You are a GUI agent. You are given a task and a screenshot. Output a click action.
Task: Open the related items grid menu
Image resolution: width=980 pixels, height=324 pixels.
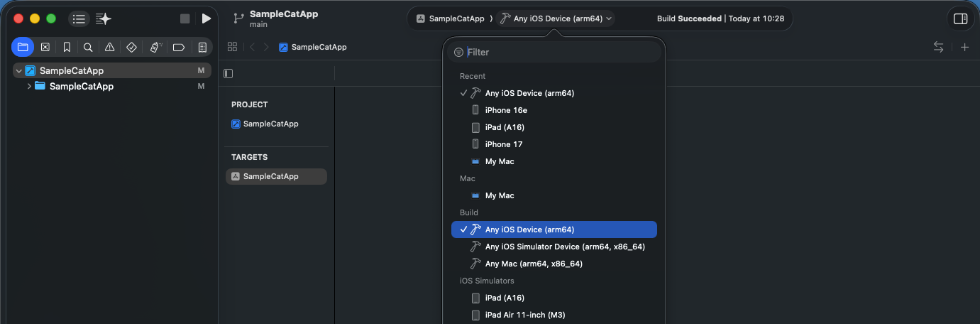click(232, 47)
